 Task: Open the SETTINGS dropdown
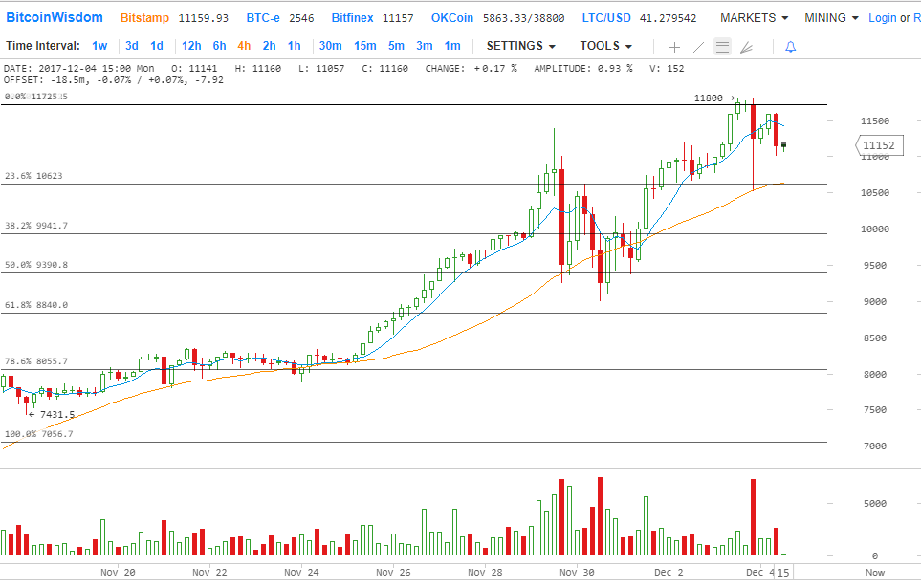coord(521,46)
